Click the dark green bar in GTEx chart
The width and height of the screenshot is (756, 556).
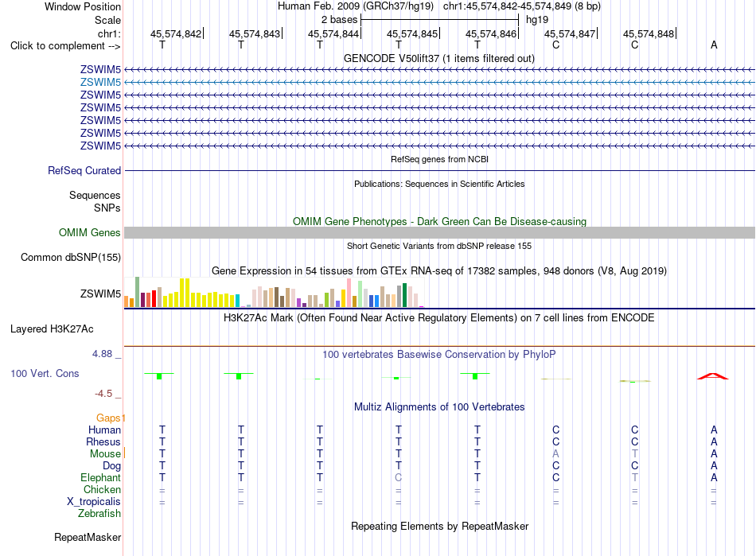coord(404,295)
